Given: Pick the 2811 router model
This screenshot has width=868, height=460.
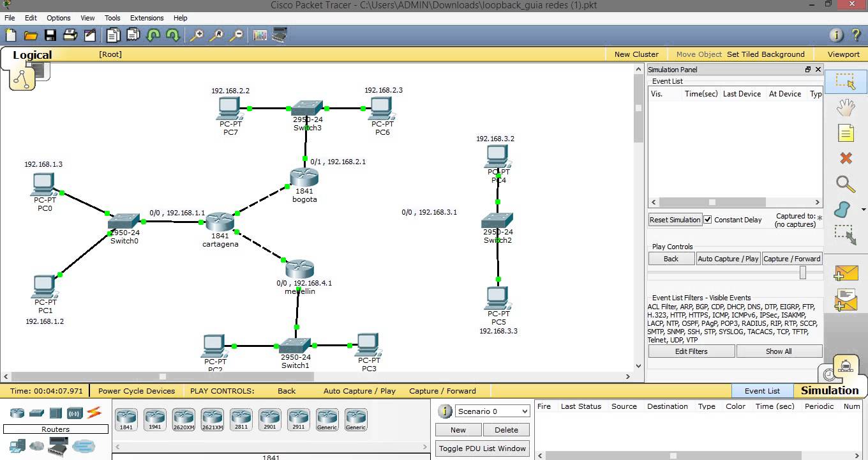Looking at the screenshot, I should (241, 419).
